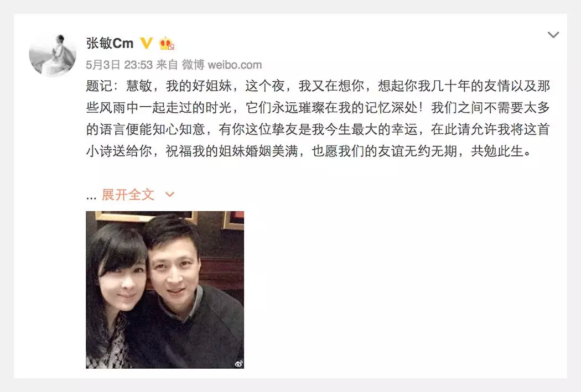Click the post text starting with 题记
Viewport: 581px width, 392px height.
[318, 118]
